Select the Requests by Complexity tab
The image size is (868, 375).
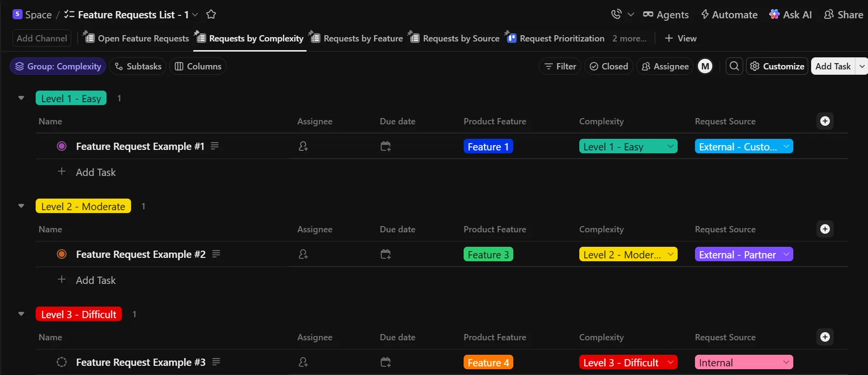(x=249, y=38)
